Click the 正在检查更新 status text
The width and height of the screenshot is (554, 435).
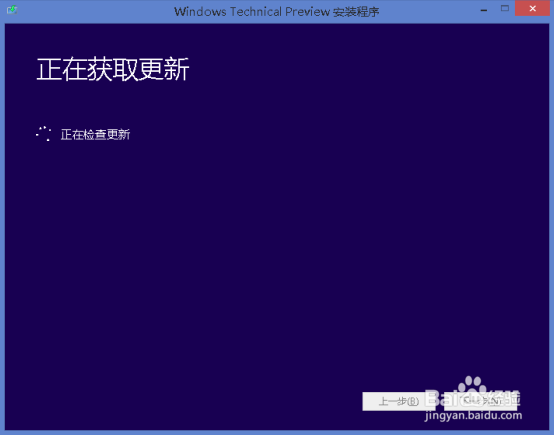[95, 135]
